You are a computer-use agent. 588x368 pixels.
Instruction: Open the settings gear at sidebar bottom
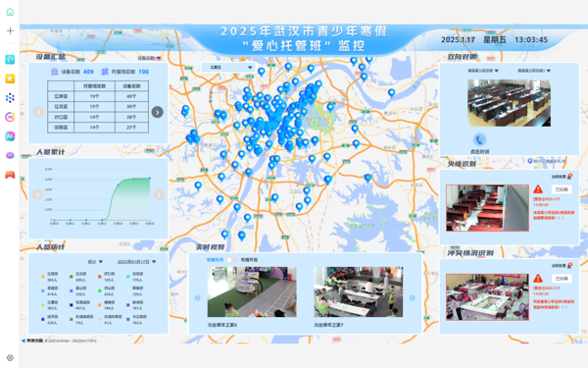(x=10, y=357)
